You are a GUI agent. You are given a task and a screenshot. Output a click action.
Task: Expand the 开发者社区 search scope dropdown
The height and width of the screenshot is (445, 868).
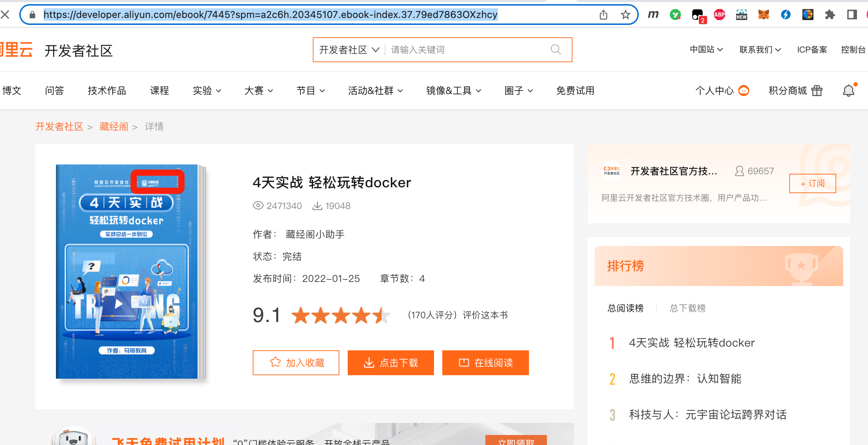point(349,50)
